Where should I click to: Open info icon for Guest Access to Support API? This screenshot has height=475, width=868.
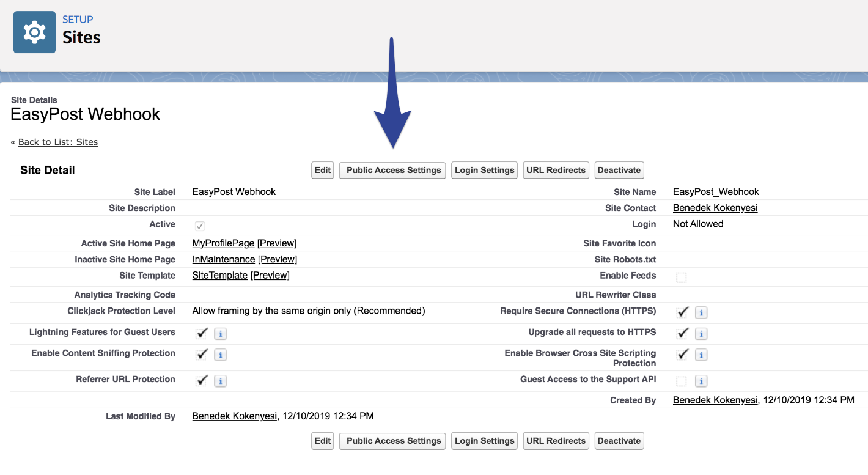coord(701,381)
